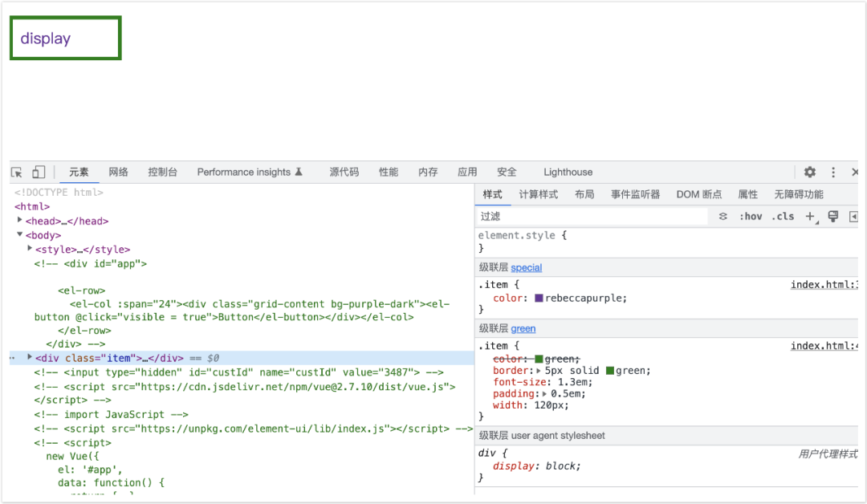Click the green cascade layer link
The image size is (867, 504).
coord(523,329)
